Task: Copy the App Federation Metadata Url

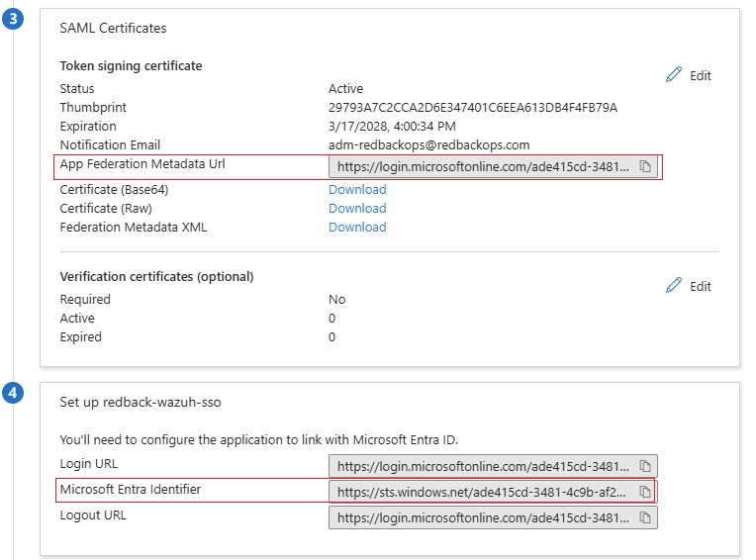Action: (644, 167)
